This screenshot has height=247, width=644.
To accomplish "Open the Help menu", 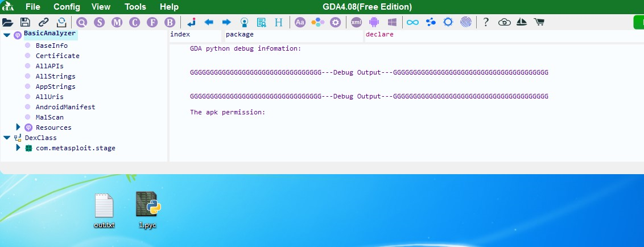I will click(169, 7).
